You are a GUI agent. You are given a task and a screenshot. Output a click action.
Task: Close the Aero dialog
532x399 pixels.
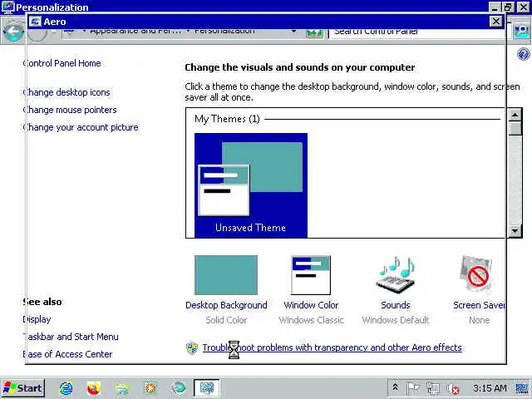(x=495, y=22)
